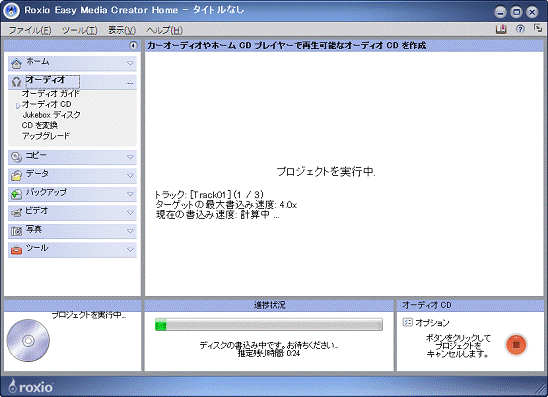Click the オプション icon in Audio CD panel
The height and width of the screenshot is (397, 548).
click(x=408, y=322)
